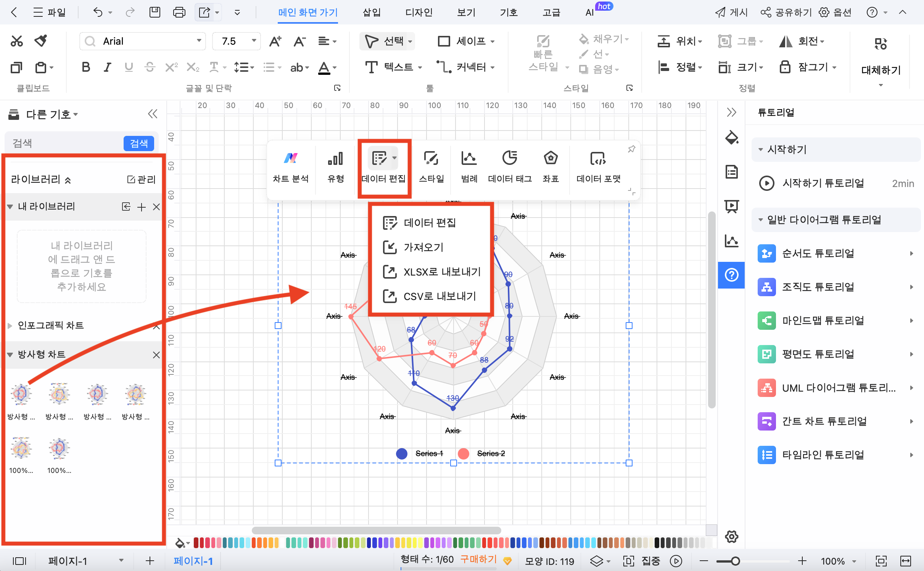Select XLSX로 내보내기 menu item
Image resolution: width=924 pixels, height=571 pixels.
point(431,272)
